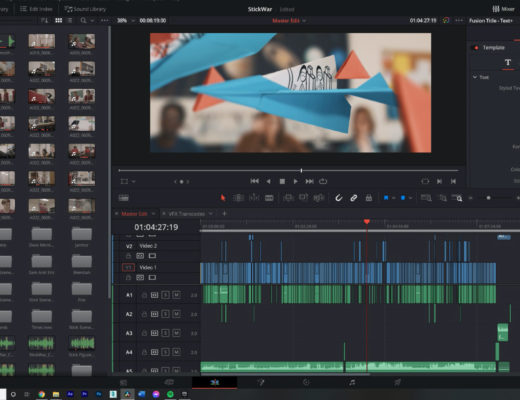The width and height of the screenshot is (520, 400).
Task: Open Spotify from the Windows taskbar
Action: 170,394
